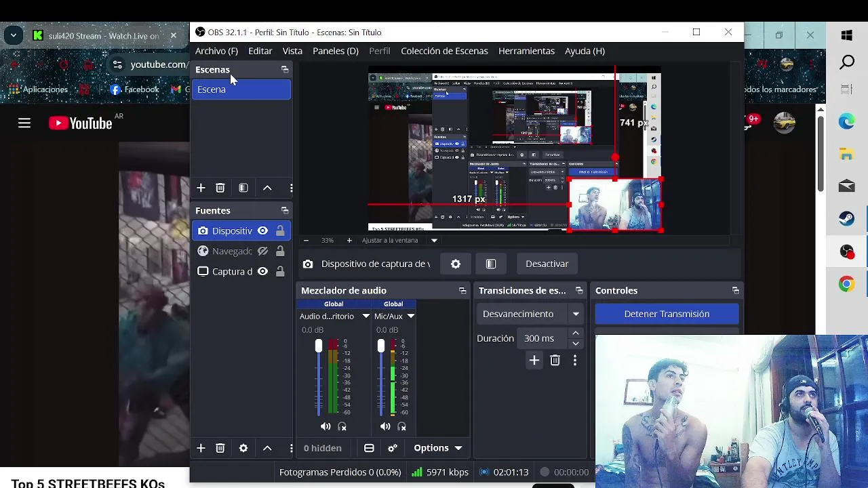Click the Detener Transmisión button
Viewport: 868px width, 488px height.
click(x=667, y=314)
